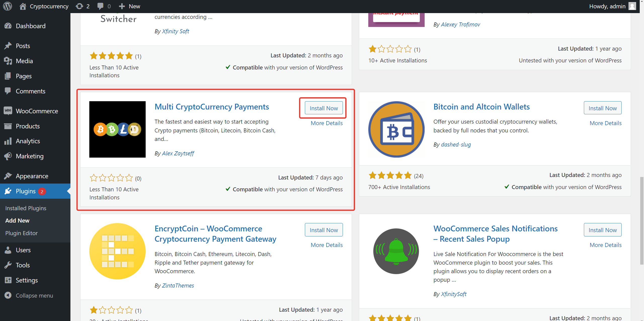
Task: Click the Plugins update count badge
Action: coord(42,191)
